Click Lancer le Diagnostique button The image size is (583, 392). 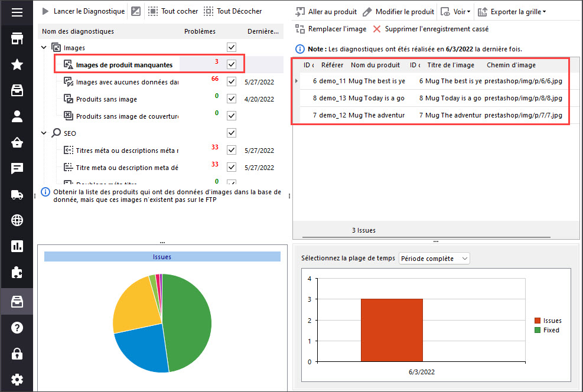coord(83,11)
